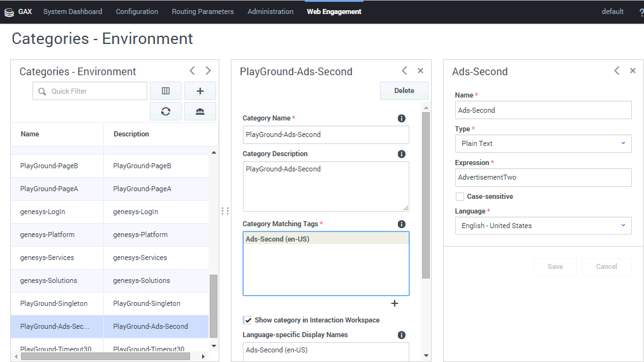Enable the Case-sensitive checkbox
The image size is (644, 362).
tap(460, 196)
